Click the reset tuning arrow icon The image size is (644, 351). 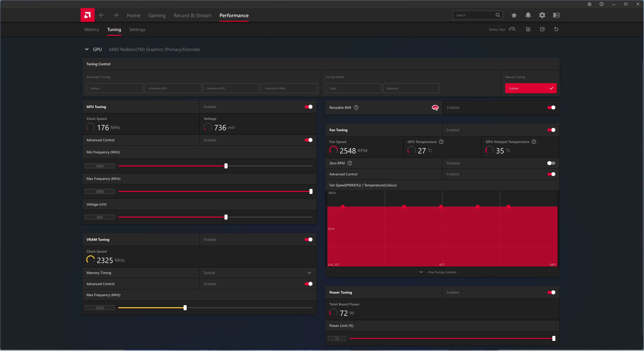556,29
